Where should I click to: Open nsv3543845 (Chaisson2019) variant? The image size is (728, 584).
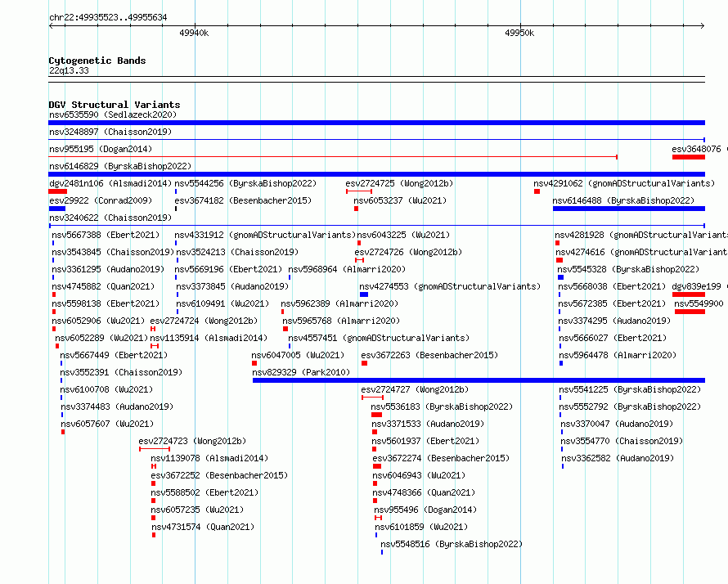coord(113,252)
